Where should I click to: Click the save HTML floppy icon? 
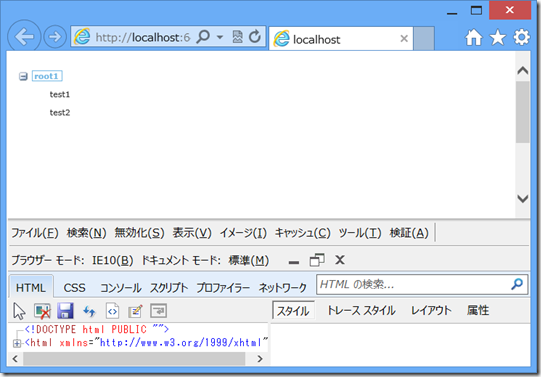coord(65,311)
